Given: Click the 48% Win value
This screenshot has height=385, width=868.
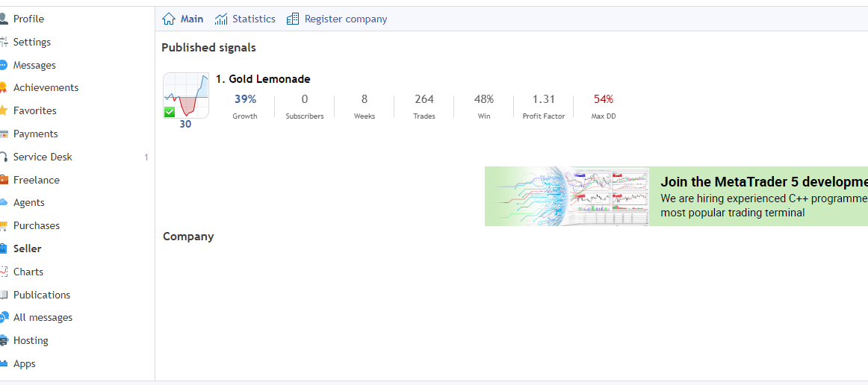Looking at the screenshot, I should pyautogui.click(x=484, y=99).
